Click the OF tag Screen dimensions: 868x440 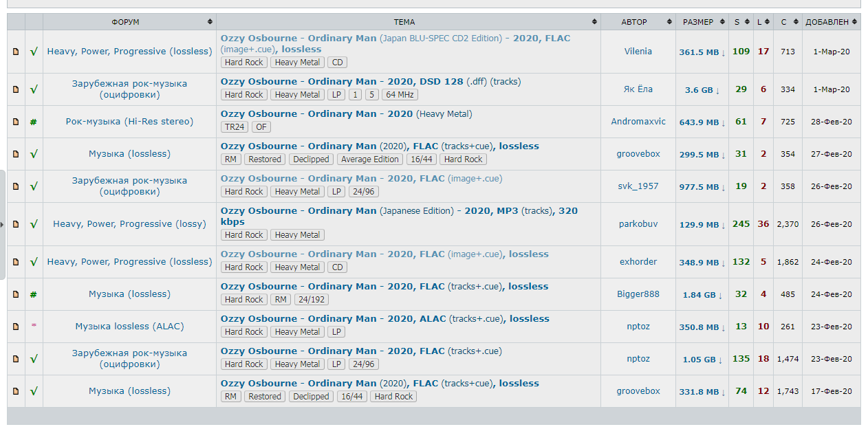261,127
